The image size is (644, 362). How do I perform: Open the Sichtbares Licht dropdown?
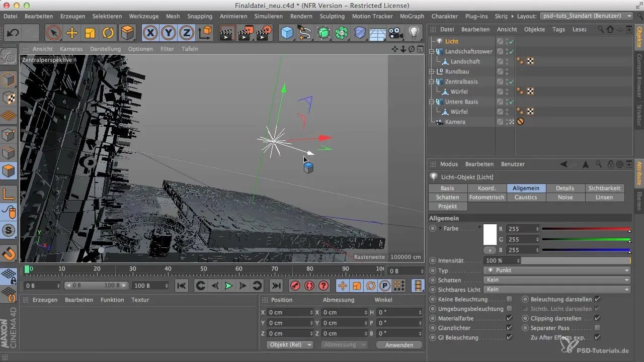pos(556,290)
